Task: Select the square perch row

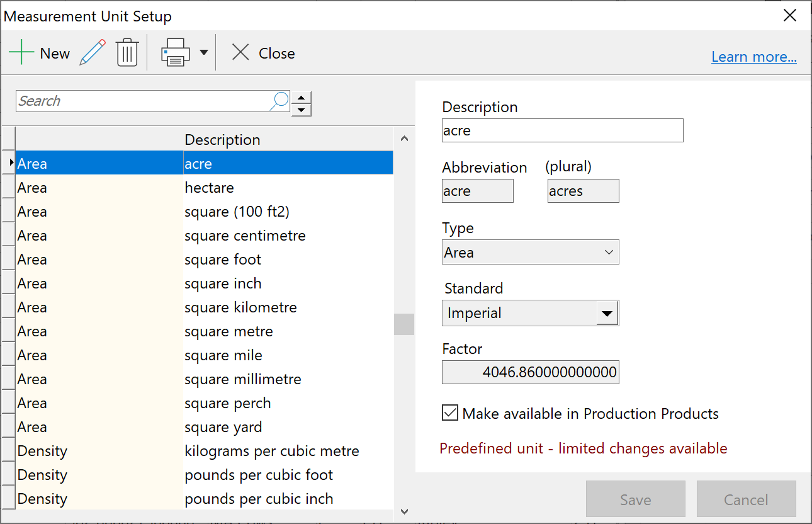Action: tap(205, 403)
